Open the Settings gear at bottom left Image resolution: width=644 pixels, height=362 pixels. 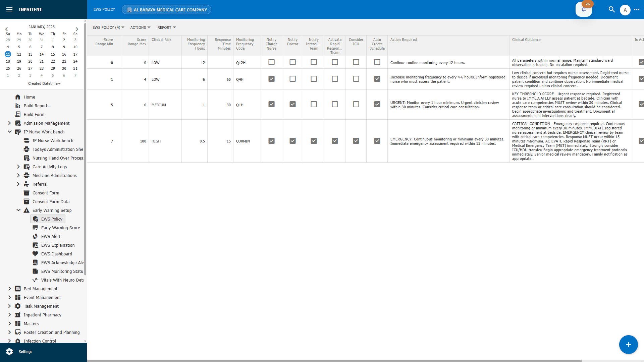10,352
